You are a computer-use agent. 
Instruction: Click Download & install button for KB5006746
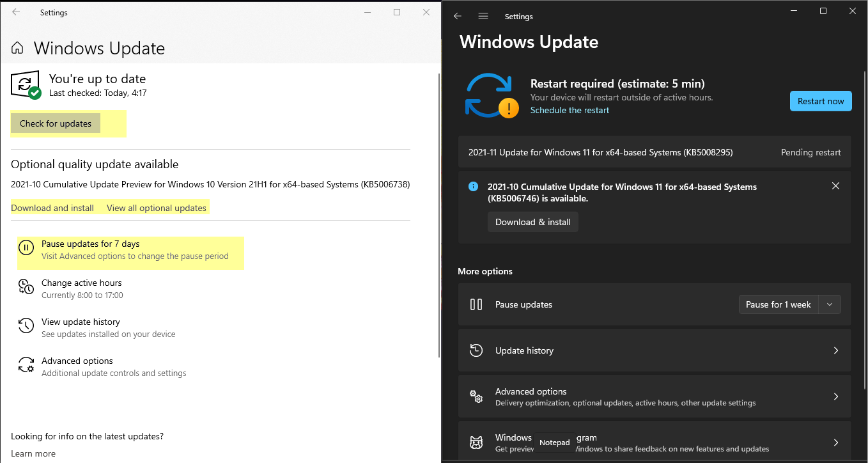533,222
